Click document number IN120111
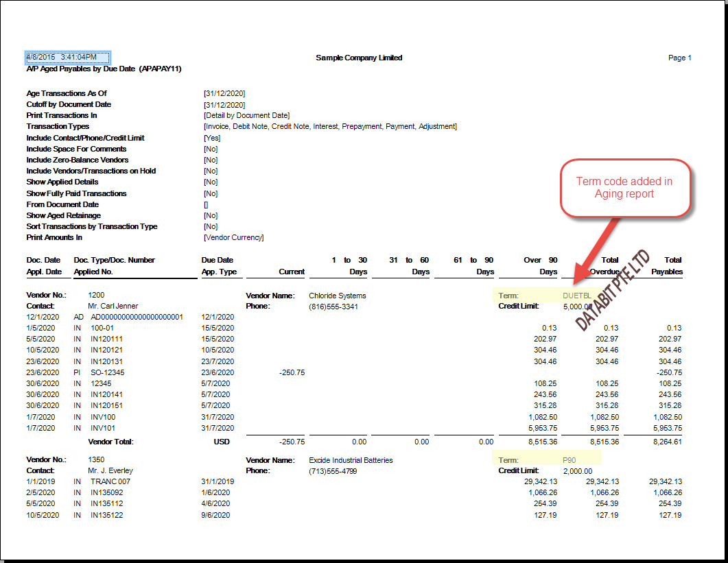The image size is (728, 563). (x=107, y=339)
